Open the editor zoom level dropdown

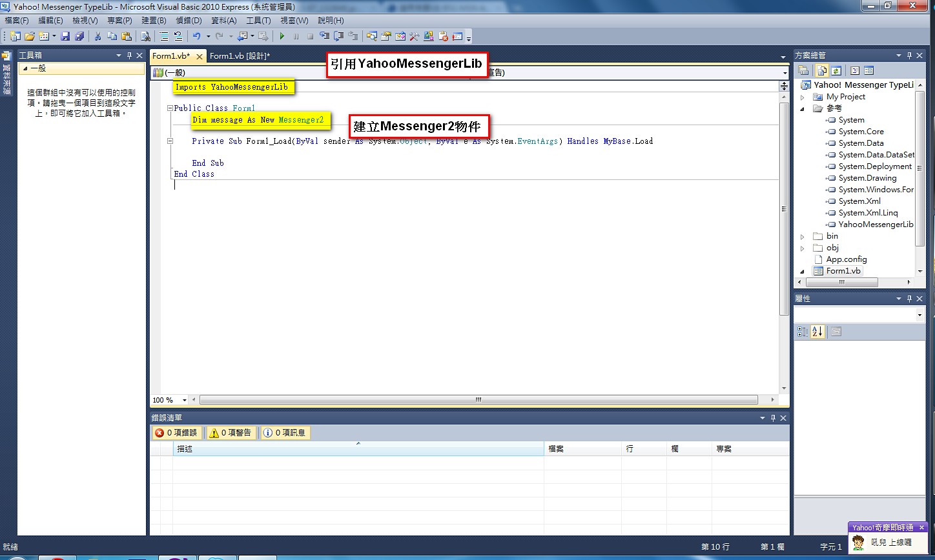point(184,400)
